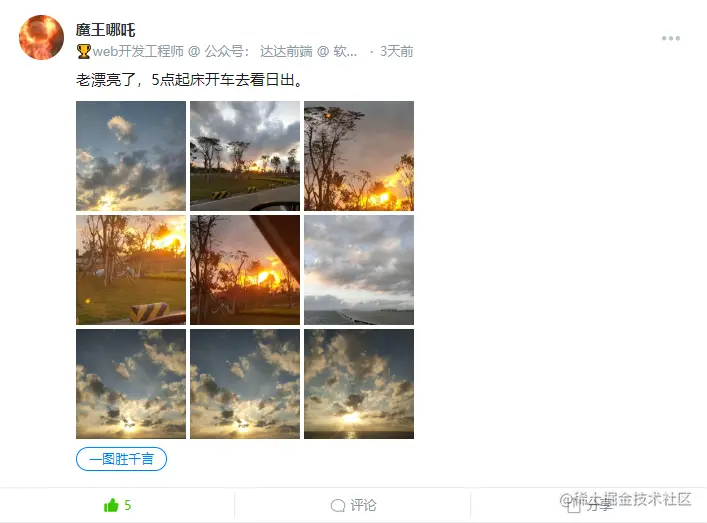Click the share icon at the bottom right

click(x=574, y=506)
